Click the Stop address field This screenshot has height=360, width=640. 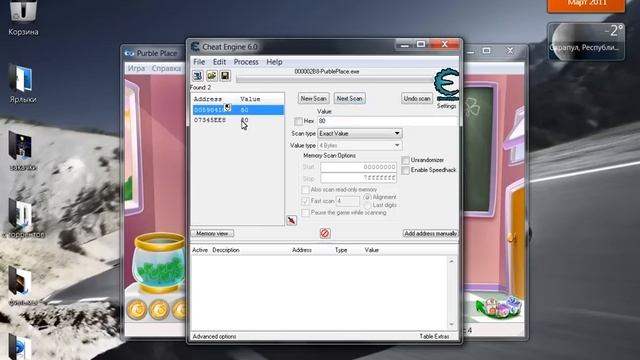359,178
